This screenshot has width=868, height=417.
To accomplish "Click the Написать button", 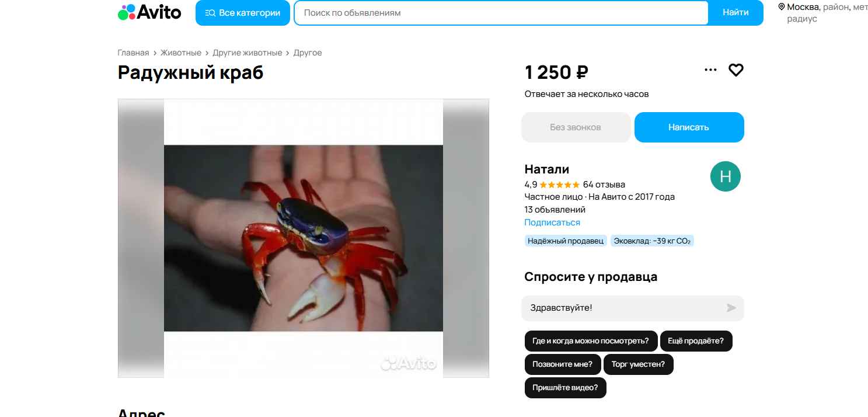I will [x=689, y=127].
